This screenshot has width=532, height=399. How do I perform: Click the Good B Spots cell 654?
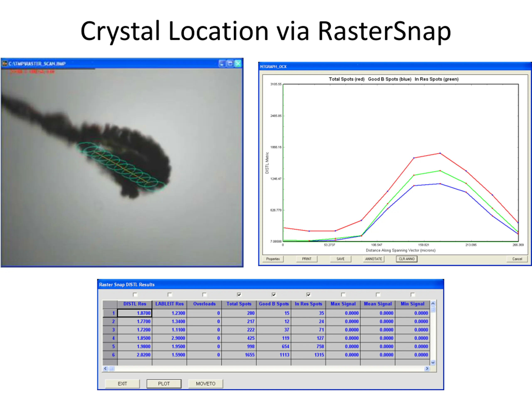pyautogui.click(x=274, y=347)
